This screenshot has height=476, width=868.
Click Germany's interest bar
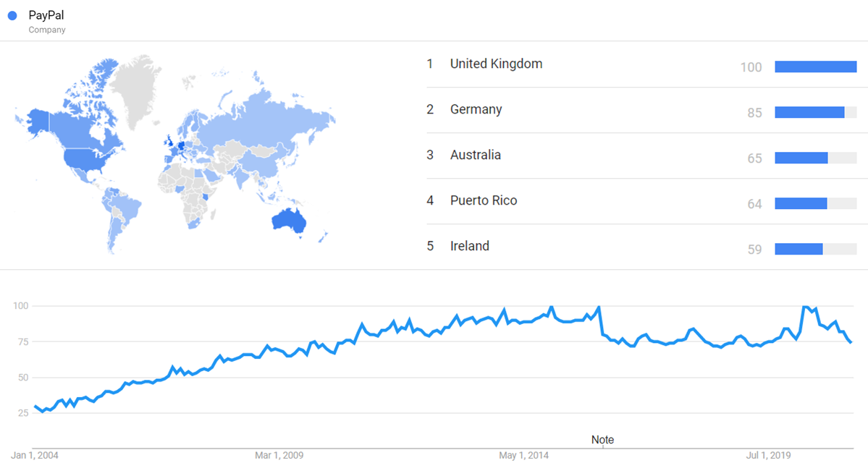[809, 112]
